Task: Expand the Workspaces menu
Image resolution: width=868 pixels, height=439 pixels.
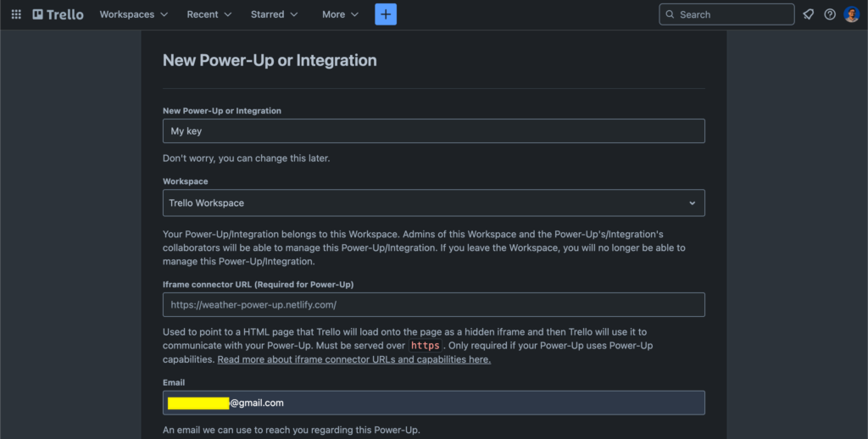Action: (133, 14)
